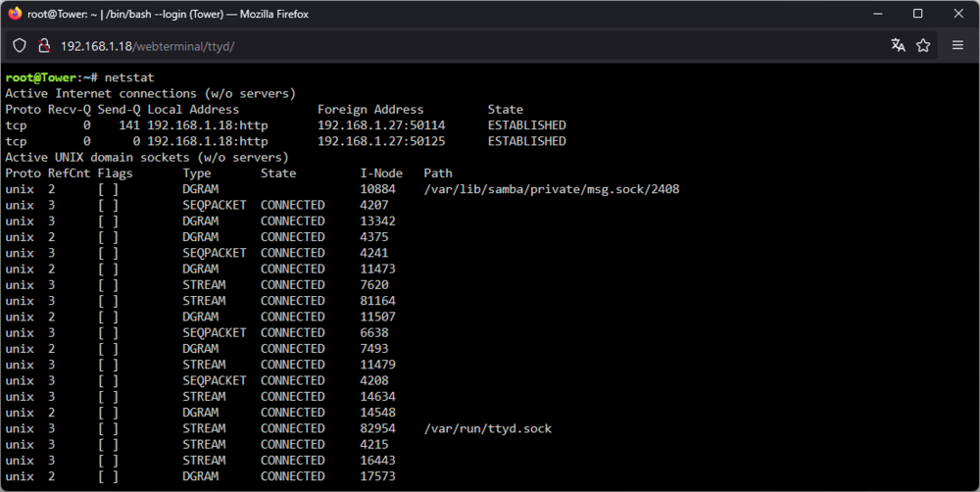980x492 pixels.
Task: Click the I-Node value 10884
Action: point(377,189)
